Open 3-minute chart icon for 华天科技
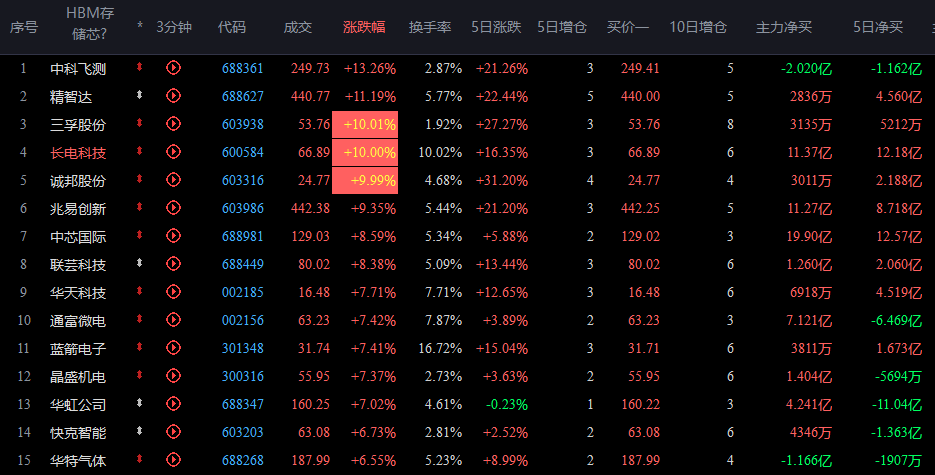This screenshot has height=475, width=935. [173, 292]
